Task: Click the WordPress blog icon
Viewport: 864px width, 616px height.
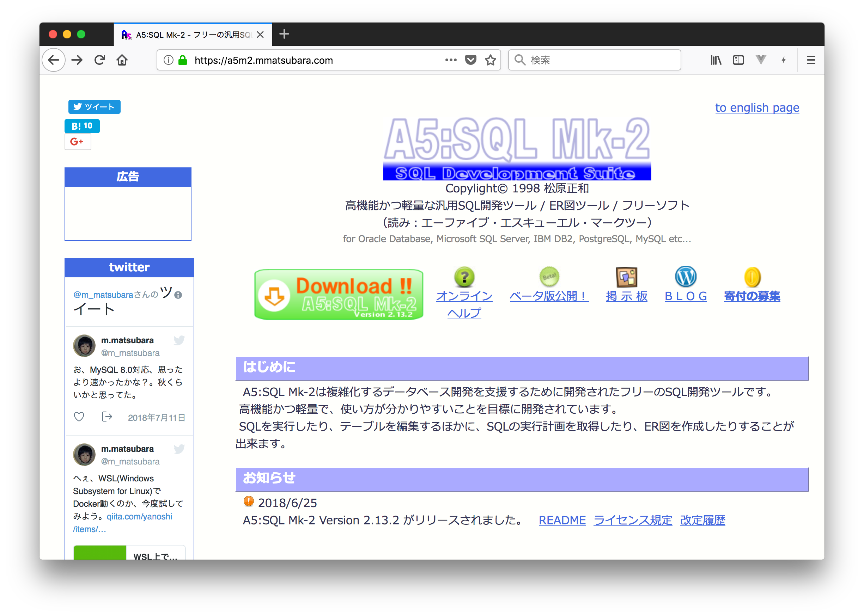Action: pos(685,276)
